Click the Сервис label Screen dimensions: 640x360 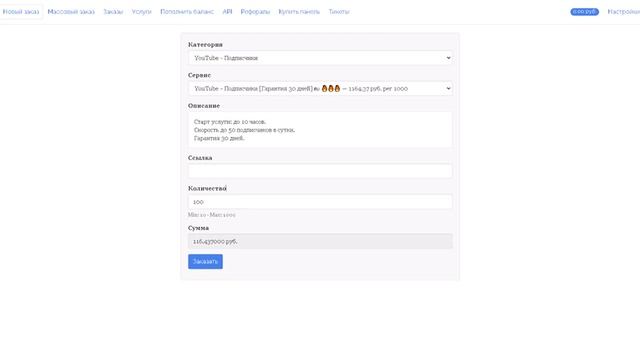point(200,75)
